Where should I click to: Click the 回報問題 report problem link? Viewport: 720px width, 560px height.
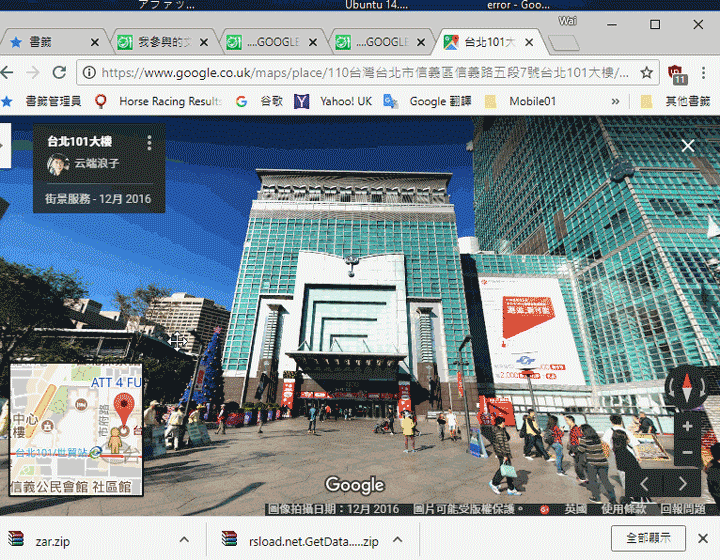point(682,509)
